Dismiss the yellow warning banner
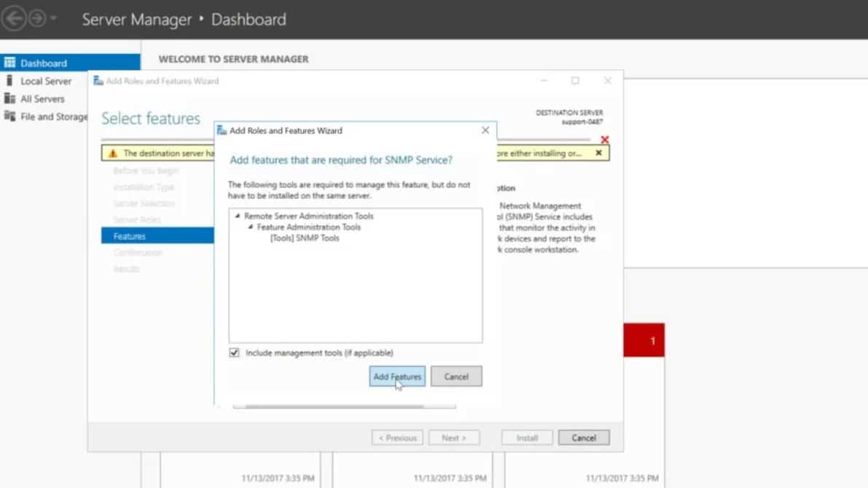 tap(598, 153)
